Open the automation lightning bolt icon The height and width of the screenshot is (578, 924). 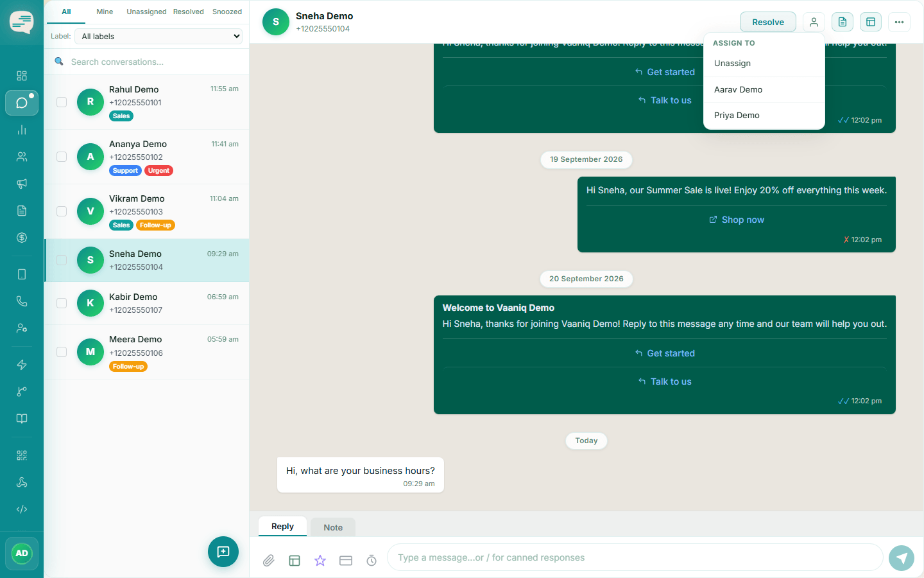22,365
